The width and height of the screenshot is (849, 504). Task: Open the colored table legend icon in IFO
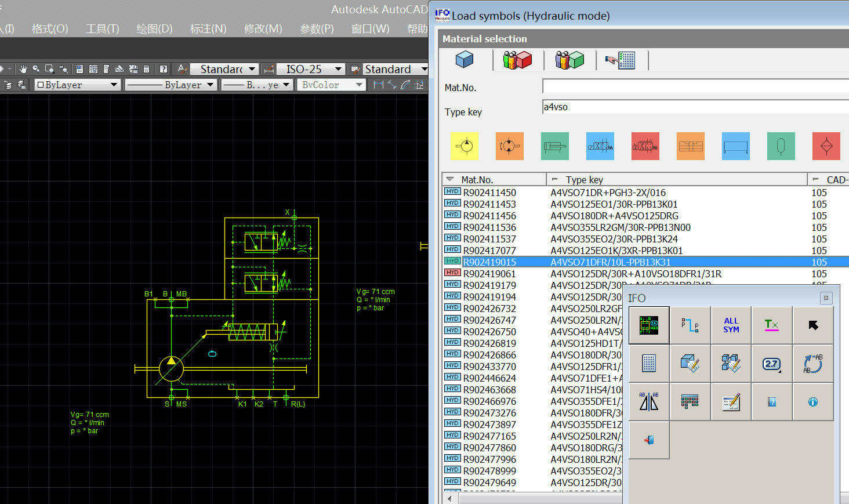point(690,401)
